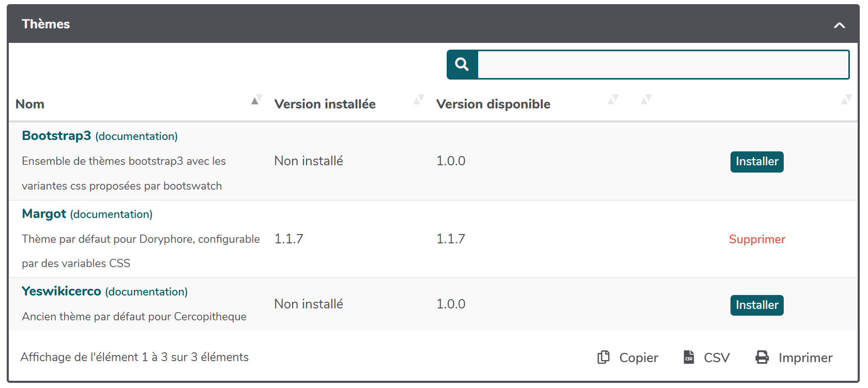The height and width of the screenshot is (388, 868).
Task: Export the table using the CSV icon
Action: (x=689, y=357)
